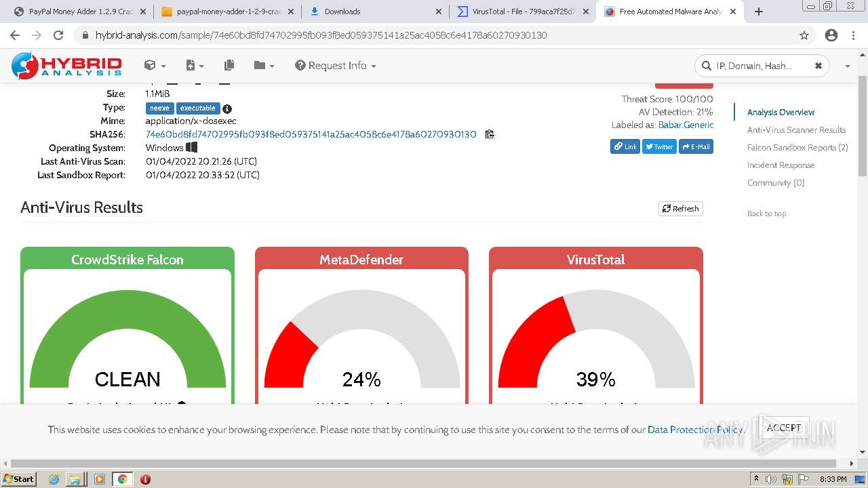Accept the cookie consent banner
This screenshot has width=868, height=488.
click(784, 428)
